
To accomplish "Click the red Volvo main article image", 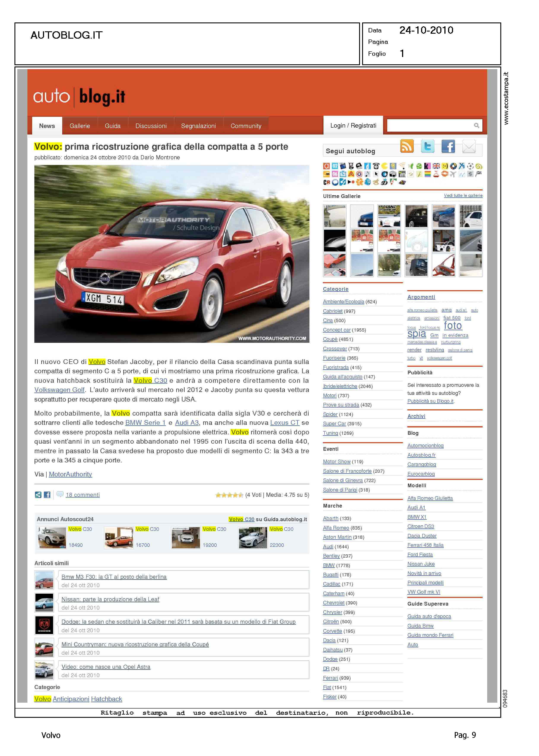I will pos(172,254).
